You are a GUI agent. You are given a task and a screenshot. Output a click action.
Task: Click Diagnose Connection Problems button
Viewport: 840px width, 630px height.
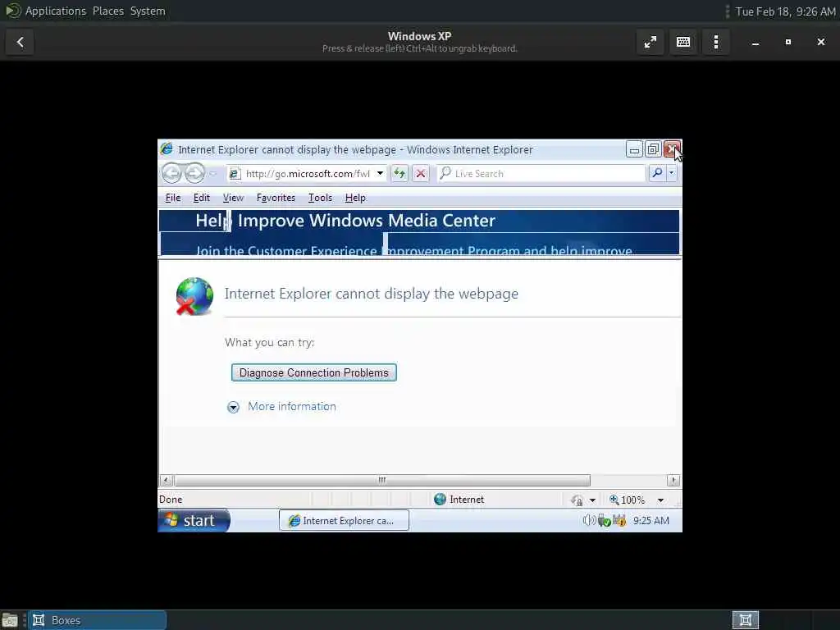click(x=314, y=372)
